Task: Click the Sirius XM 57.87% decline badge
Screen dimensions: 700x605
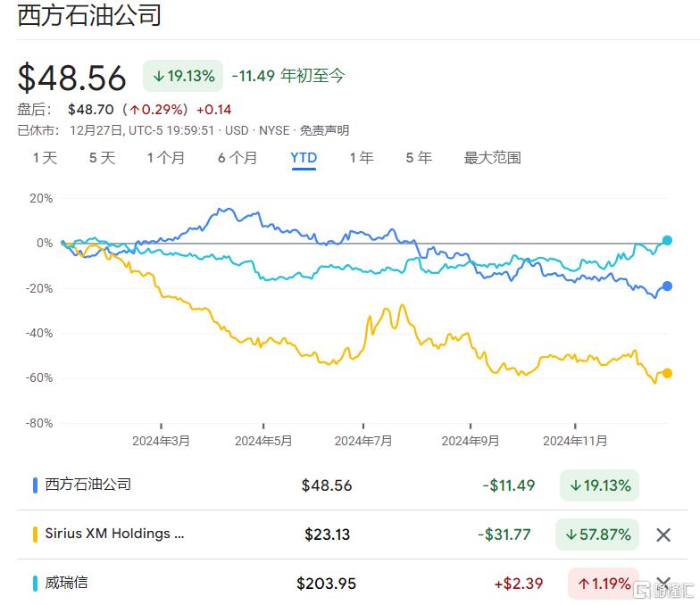Action: (597, 535)
